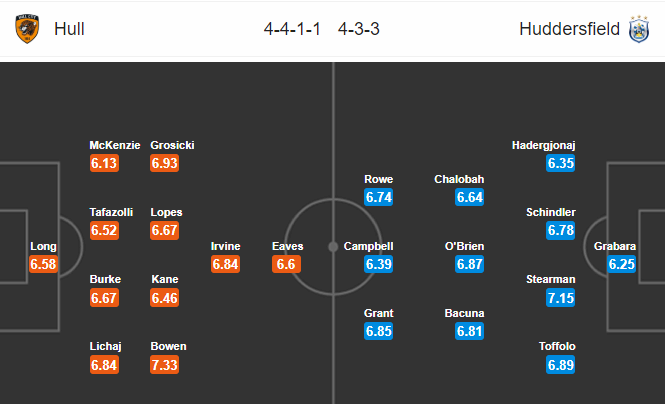
Task: Open player Hadergjonaj's name
Action: pyautogui.click(x=543, y=145)
